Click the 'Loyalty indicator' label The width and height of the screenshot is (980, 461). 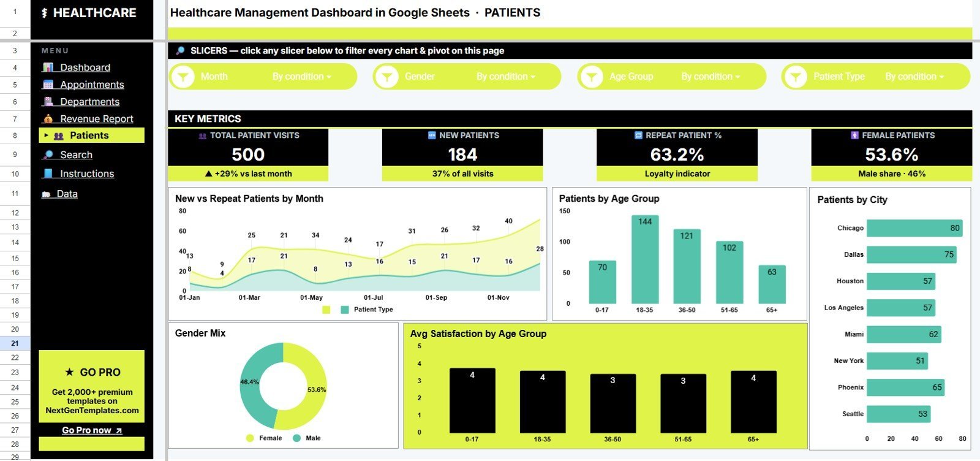pos(677,174)
